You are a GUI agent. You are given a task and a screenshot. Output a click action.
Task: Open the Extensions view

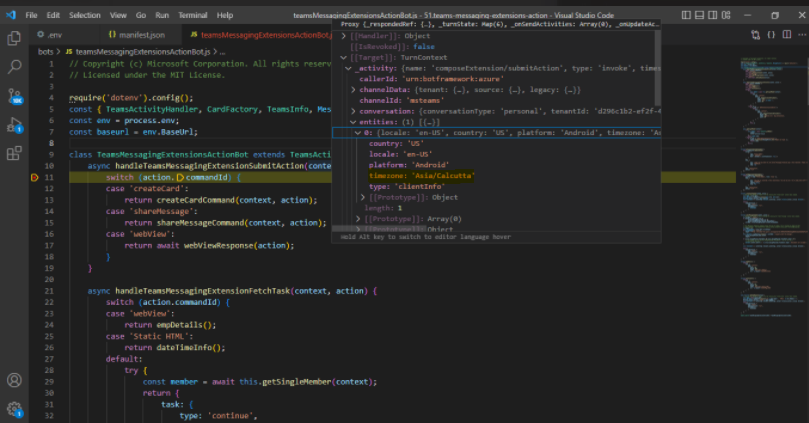click(14, 153)
